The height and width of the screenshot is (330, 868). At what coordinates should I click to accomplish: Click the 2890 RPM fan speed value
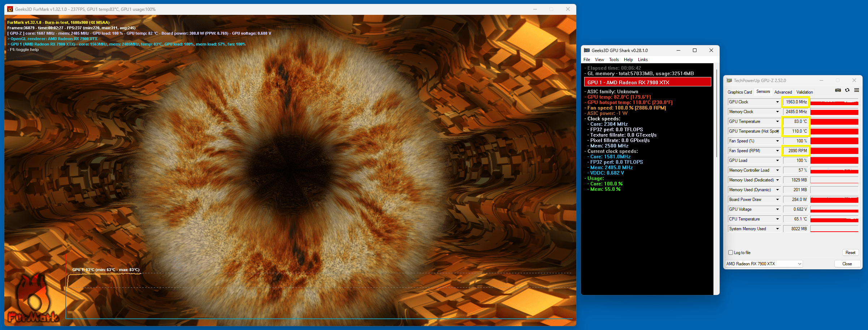(x=795, y=151)
